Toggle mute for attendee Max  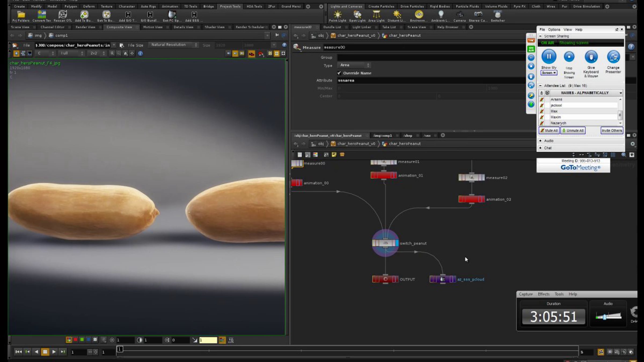[542, 111]
